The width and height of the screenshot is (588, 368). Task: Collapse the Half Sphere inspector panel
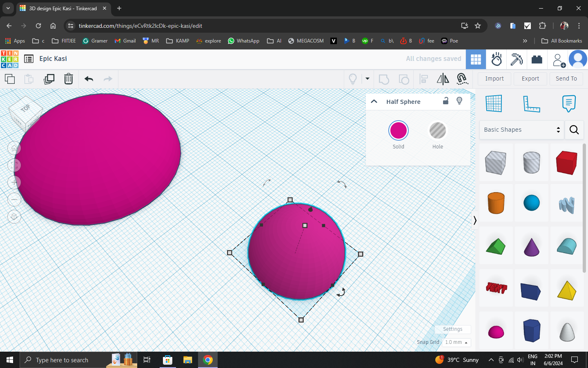(374, 101)
